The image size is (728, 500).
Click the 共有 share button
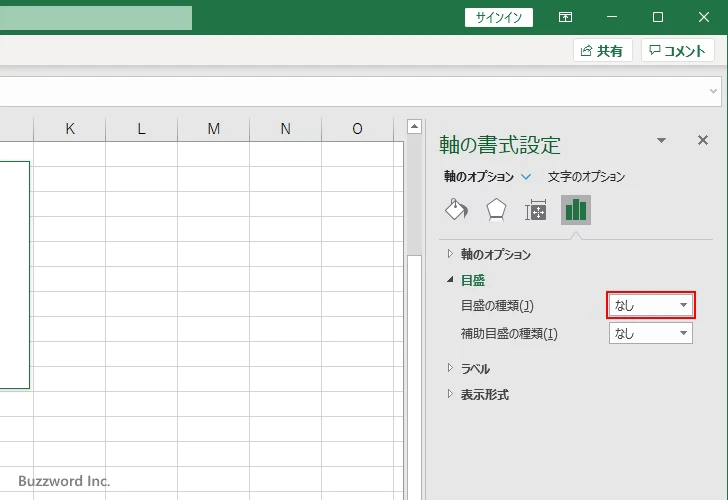pyautogui.click(x=602, y=50)
